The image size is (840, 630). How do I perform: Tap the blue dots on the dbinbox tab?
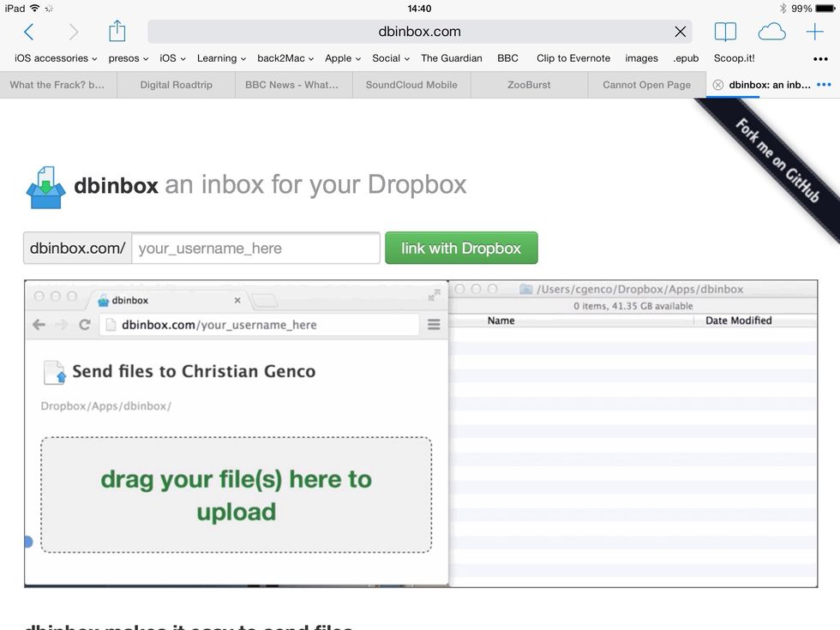pos(824,85)
